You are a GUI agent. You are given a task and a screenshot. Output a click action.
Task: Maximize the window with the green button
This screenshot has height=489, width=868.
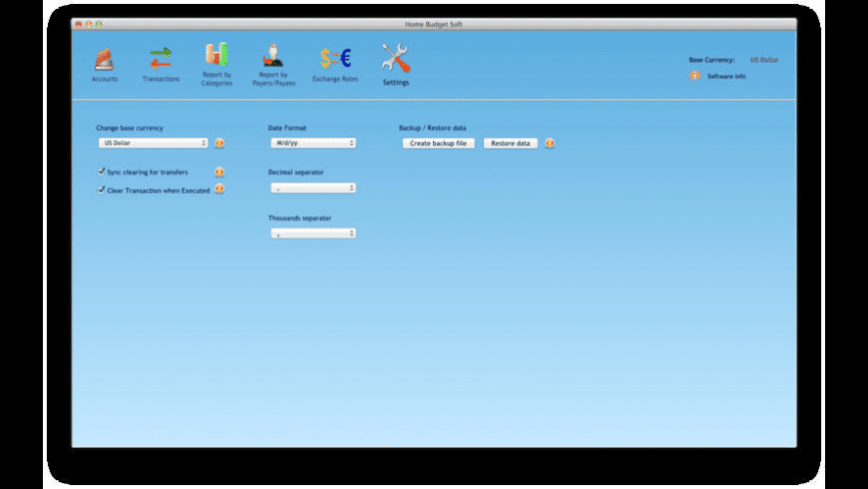(99, 24)
